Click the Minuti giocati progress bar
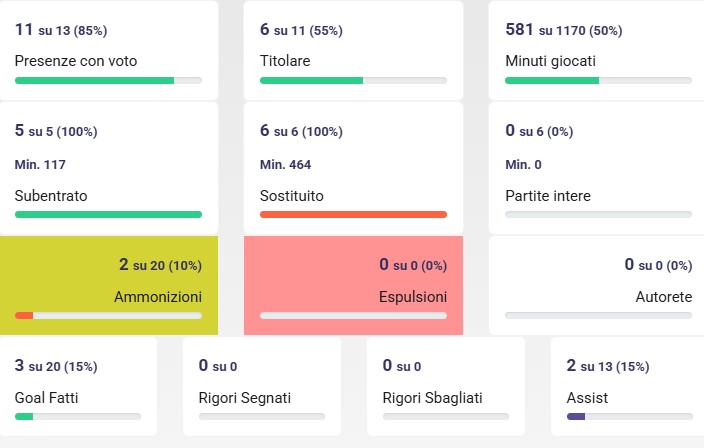Viewport: 704px width, 448px height. point(598,80)
